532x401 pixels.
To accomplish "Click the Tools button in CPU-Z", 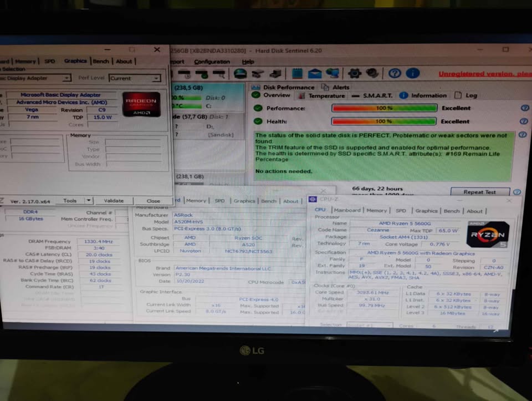I will tap(70, 201).
